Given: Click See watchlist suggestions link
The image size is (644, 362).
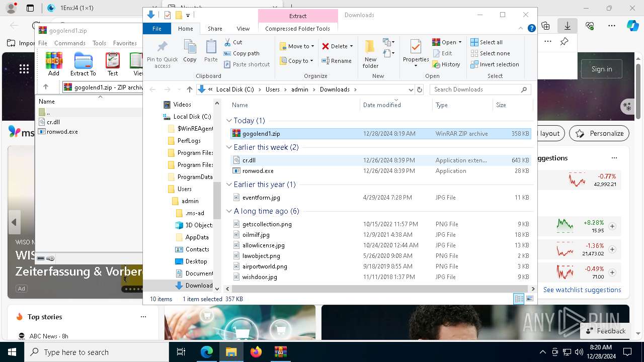Looking at the screenshot, I should pos(582,290).
